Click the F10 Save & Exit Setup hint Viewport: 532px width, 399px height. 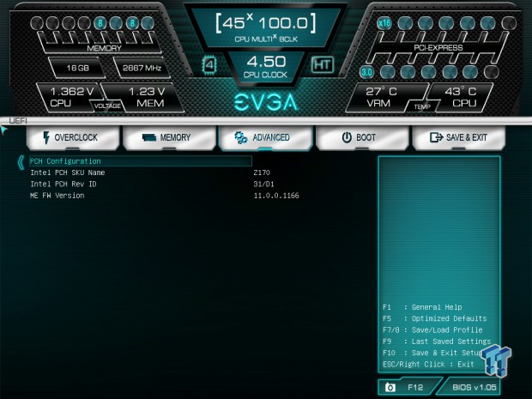click(432, 353)
